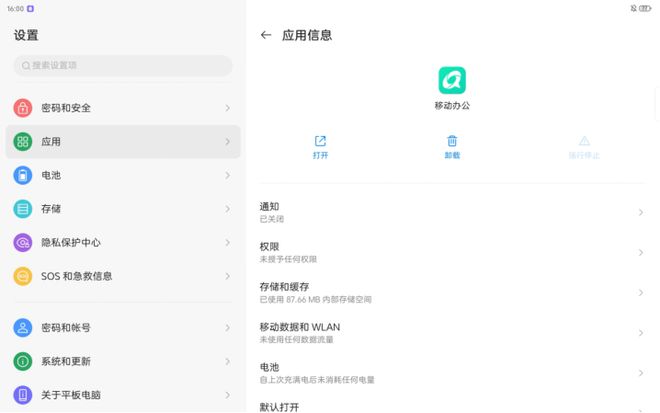Viewport: 660px width, 413px height.
Task: Expand chevron on 隐私保护中心 row
Action: tap(227, 243)
